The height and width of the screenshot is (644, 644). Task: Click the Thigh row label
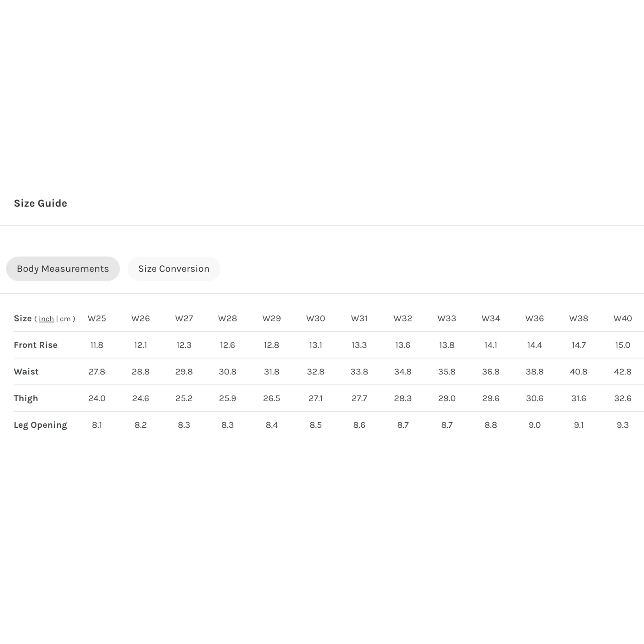coord(26,398)
